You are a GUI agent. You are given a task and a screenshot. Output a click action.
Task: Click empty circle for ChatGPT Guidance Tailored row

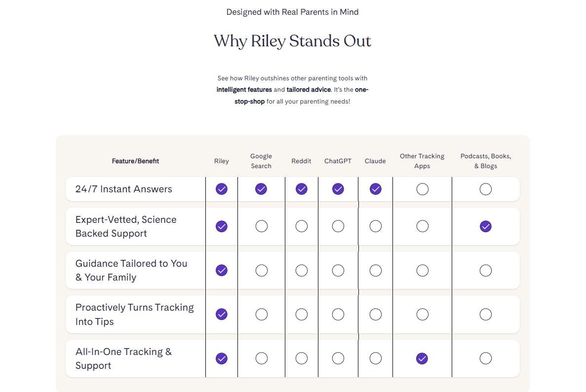(338, 270)
